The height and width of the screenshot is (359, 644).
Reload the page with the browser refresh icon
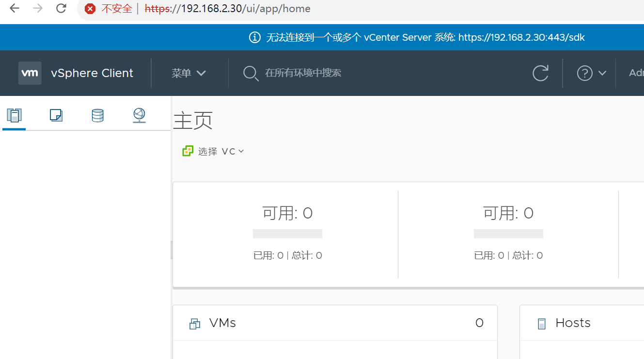coord(61,8)
